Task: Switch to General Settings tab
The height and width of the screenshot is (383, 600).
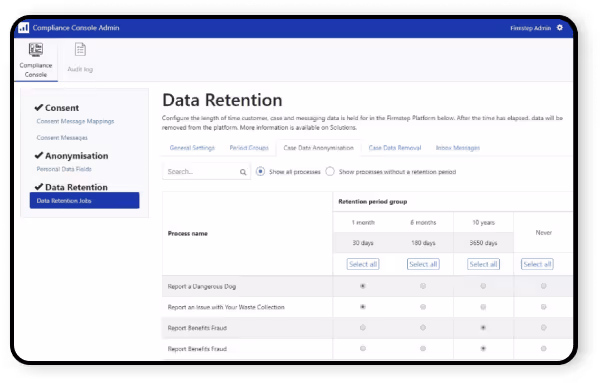Action: 192,148
